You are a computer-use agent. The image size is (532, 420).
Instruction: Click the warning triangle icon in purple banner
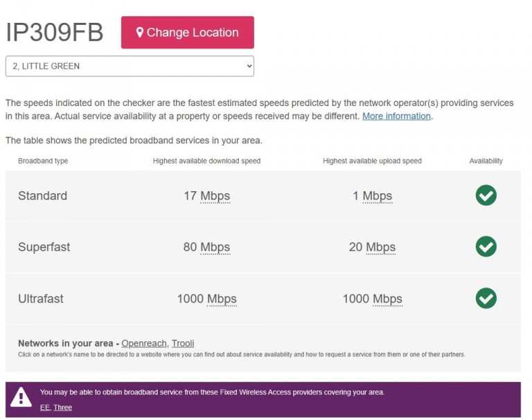coord(21,397)
